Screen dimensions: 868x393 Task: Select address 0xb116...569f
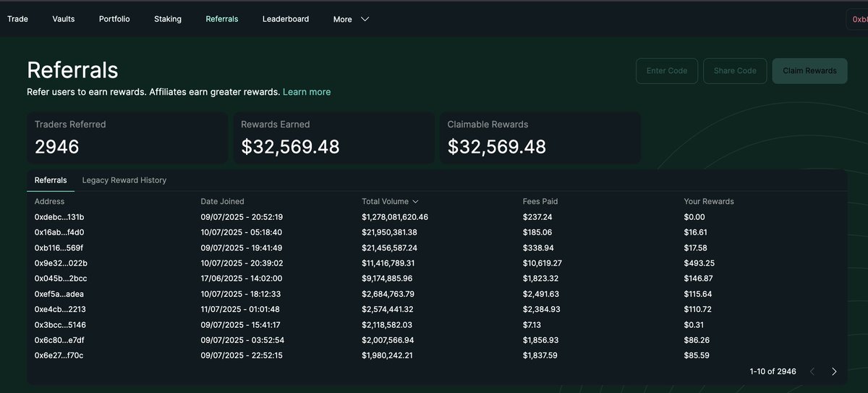59,248
